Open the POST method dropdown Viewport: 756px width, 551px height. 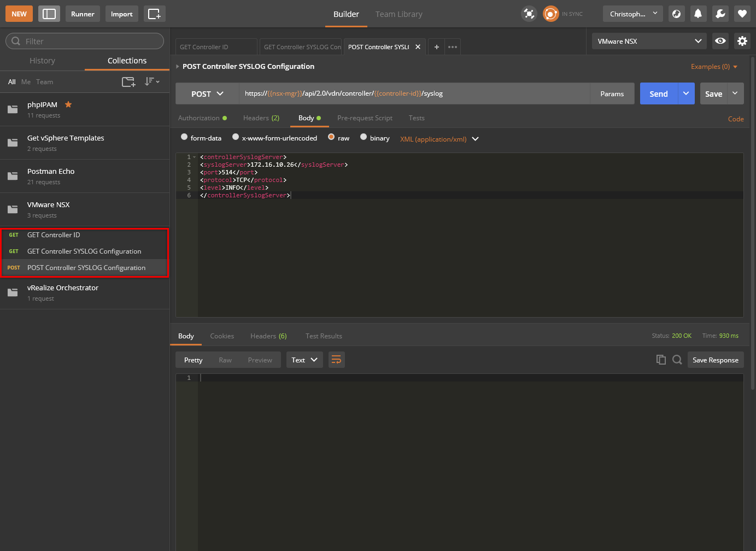[x=207, y=94]
